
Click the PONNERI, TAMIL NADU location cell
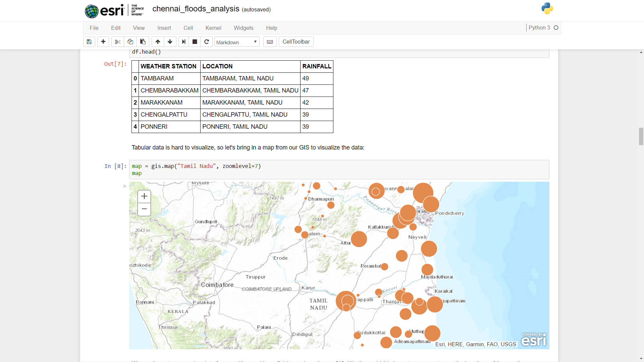[250, 127]
